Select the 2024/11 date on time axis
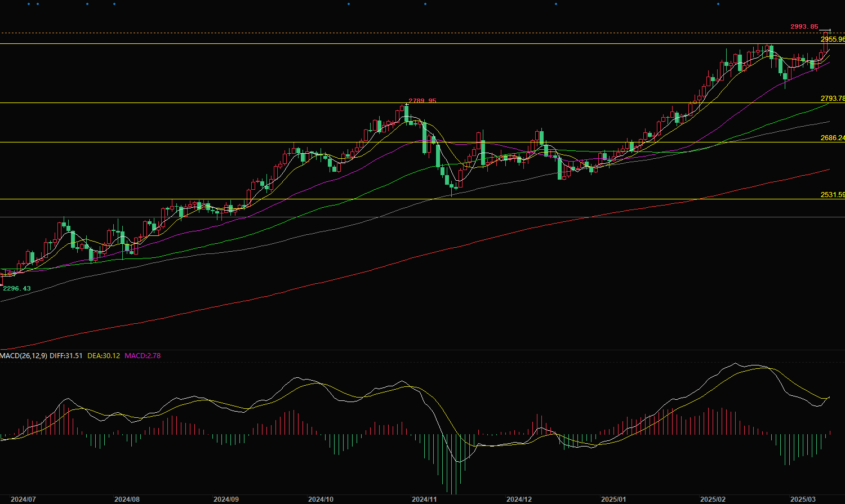The height and width of the screenshot is (504, 845). click(x=424, y=499)
